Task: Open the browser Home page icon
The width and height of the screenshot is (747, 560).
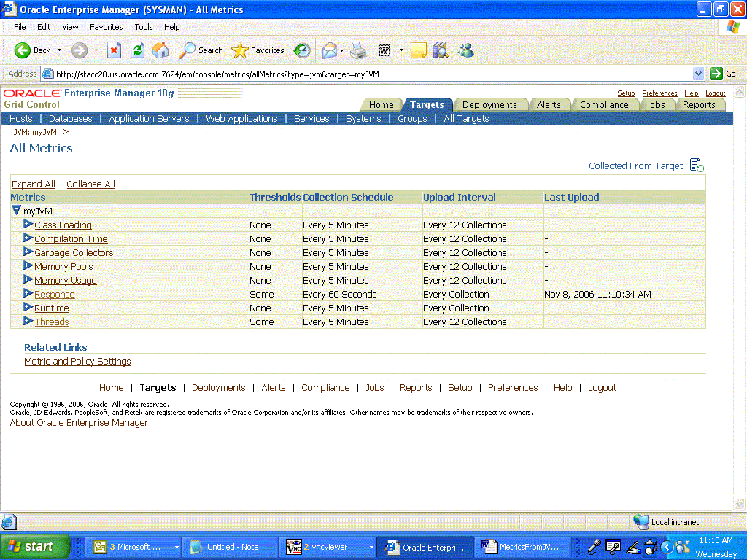Action: click(160, 50)
